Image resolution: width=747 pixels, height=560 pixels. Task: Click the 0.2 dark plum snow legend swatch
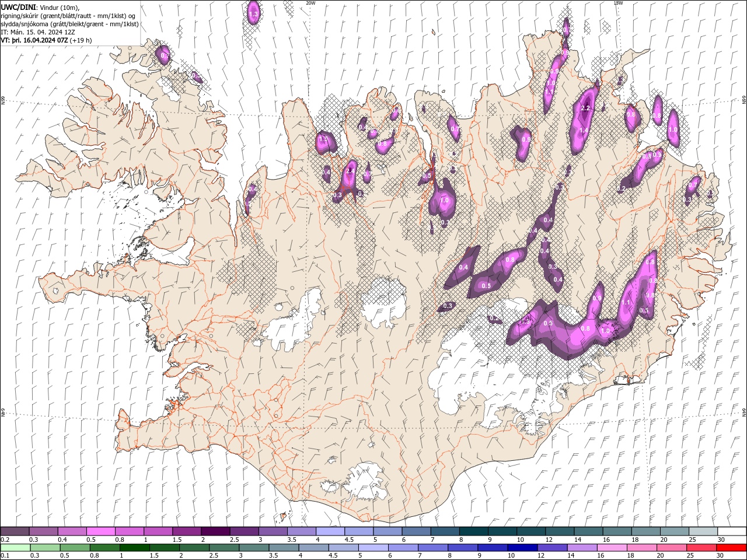pyautogui.click(x=15, y=531)
